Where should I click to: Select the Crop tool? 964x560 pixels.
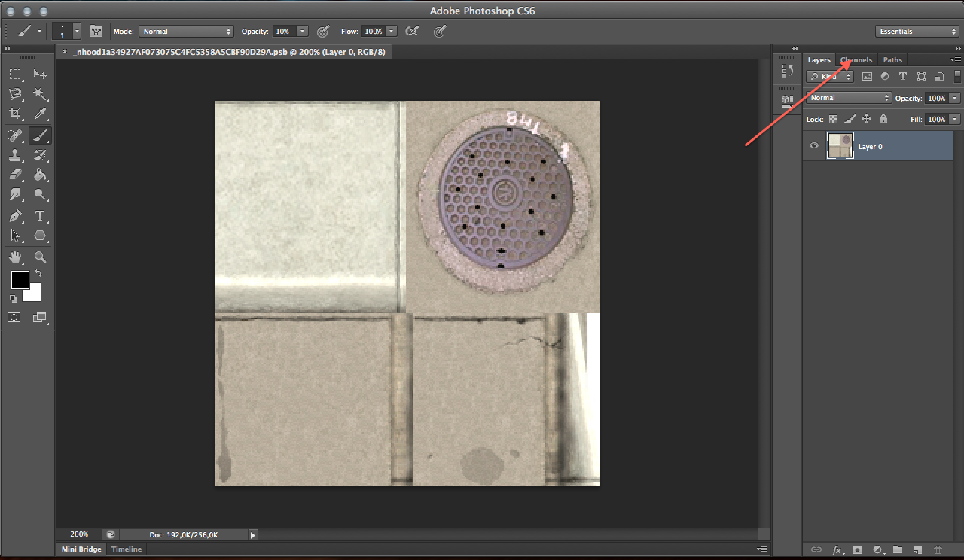[x=15, y=114]
